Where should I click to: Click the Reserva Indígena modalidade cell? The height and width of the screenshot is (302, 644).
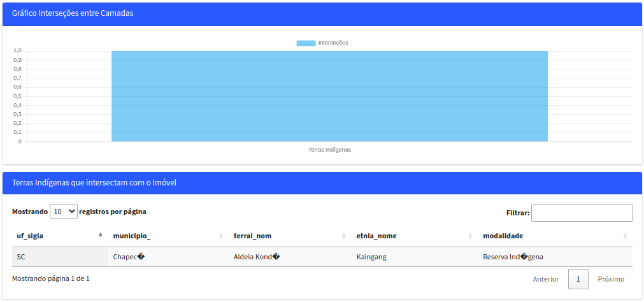pos(513,257)
